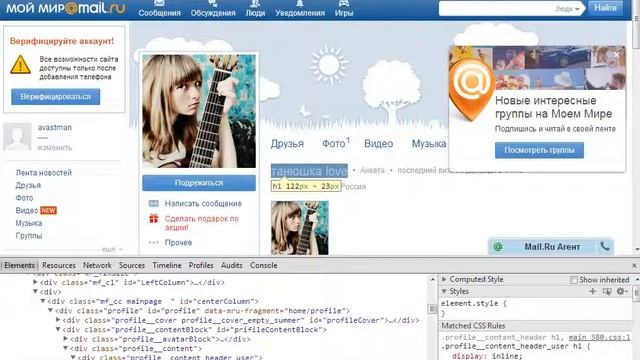Click the NEW badge beside Видео

(x=48, y=211)
